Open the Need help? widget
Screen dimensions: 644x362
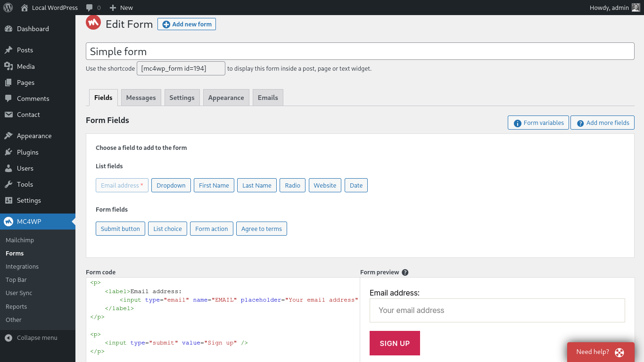[600, 352]
